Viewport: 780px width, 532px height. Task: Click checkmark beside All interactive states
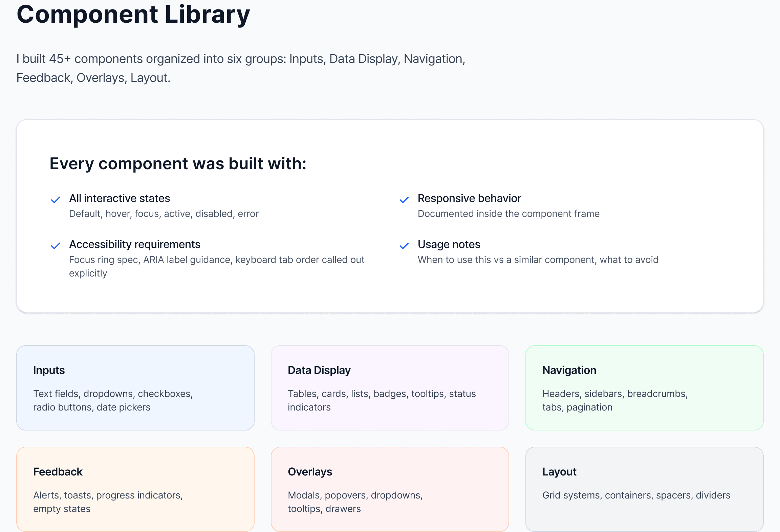click(x=56, y=200)
